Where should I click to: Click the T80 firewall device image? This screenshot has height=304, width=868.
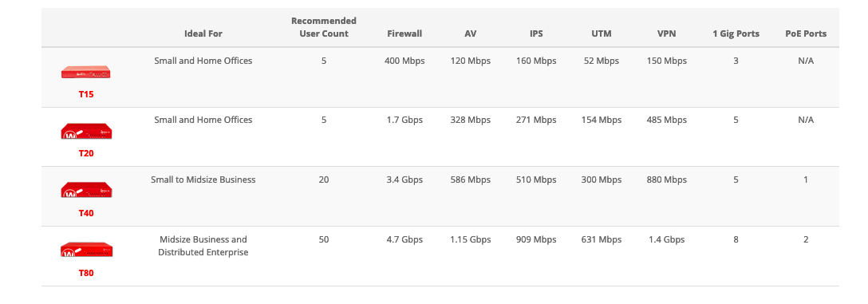tap(86, 251)
